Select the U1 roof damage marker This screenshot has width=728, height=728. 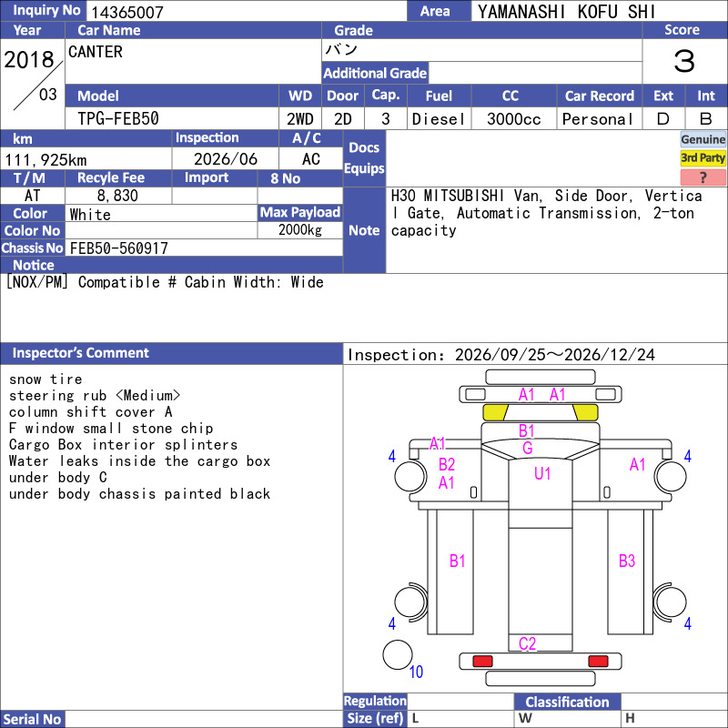point(541,473)
